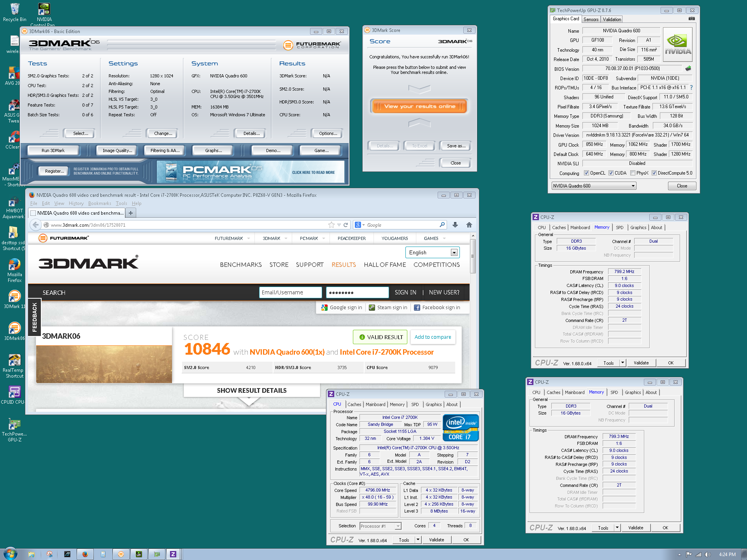Viewport: 747px width, 560px height.
Task: Open RealTemp desktop shortcut
Action: click(x=14, y=366)
